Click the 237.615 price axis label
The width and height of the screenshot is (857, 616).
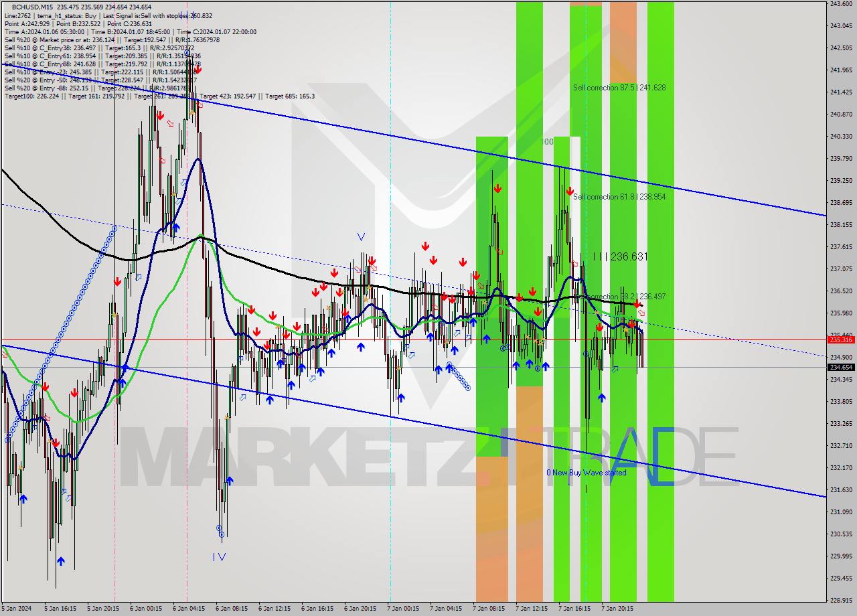tap(841, 247)
